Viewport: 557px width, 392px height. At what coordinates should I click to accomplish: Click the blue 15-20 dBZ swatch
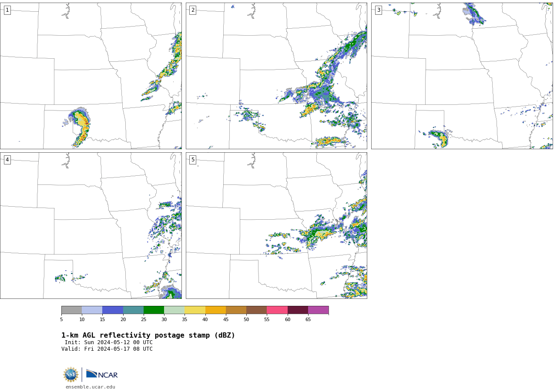pyautogui.click(x=113, y=310)
